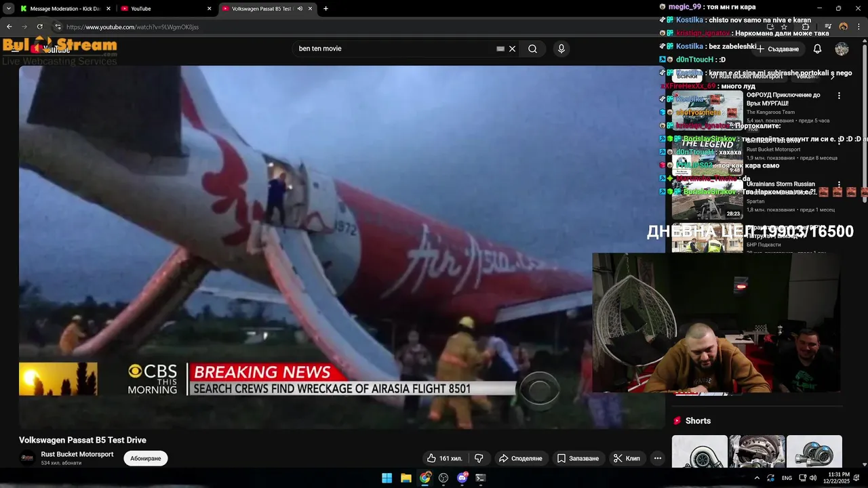
Task: Start voice search with the microphone
Action: pyautogui.click(x=561, y=49)
